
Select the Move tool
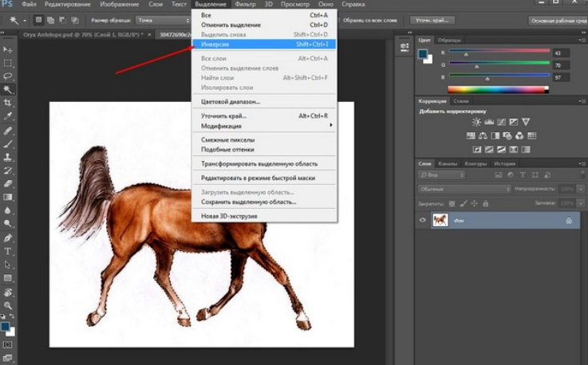pyautogui.click(x=7, y=50)
